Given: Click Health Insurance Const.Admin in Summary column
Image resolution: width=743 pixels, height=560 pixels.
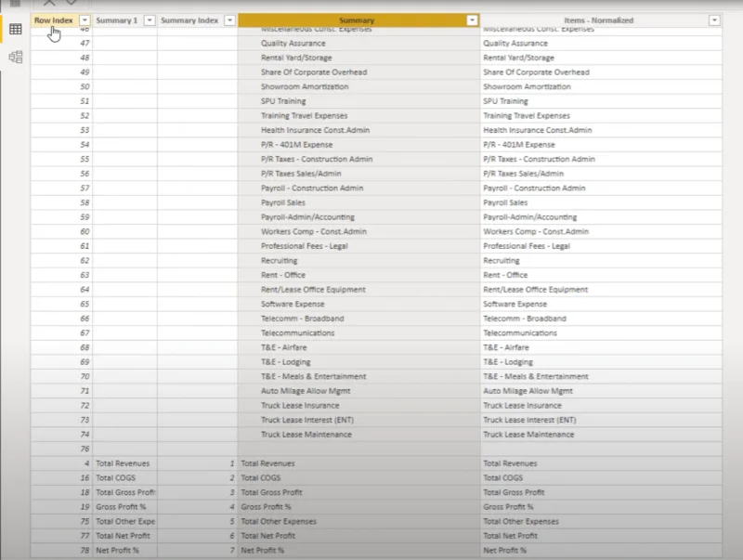Looking at the screenshot, I should (315, 130).
